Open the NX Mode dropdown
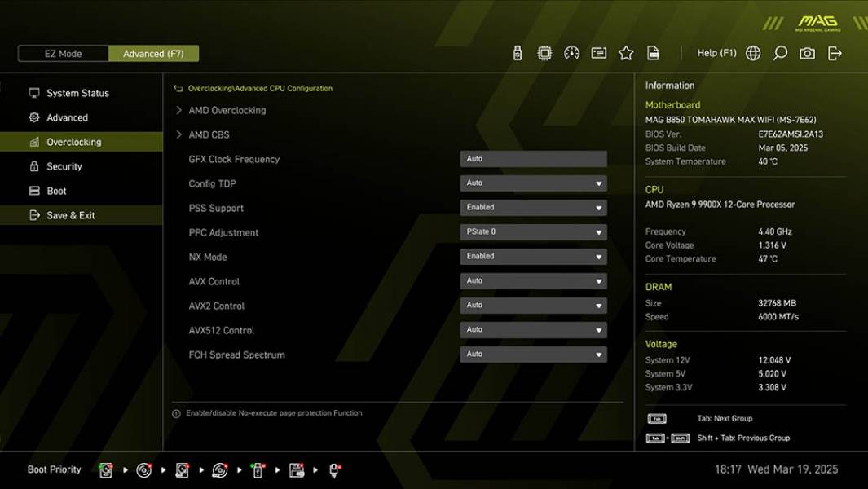Screen dimensions: 868x489 tap(533, 257)
